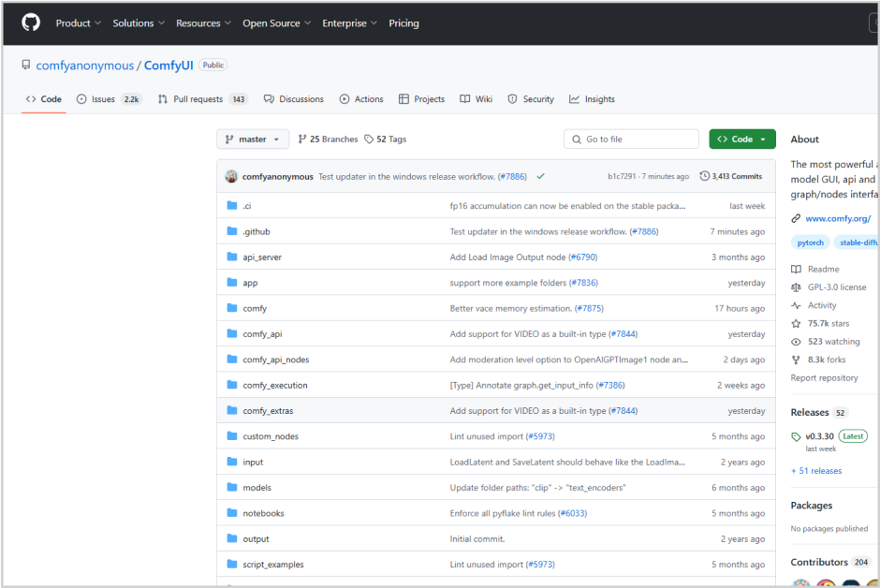
Task: Open the Contributors 204 heading
Action: point(830,562)
